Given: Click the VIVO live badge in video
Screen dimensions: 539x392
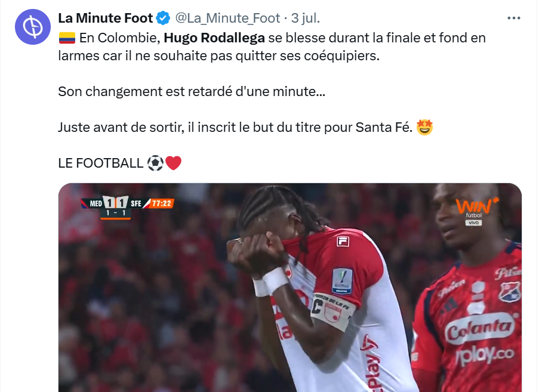Looking at the screenshot, I should pos(474,223).
